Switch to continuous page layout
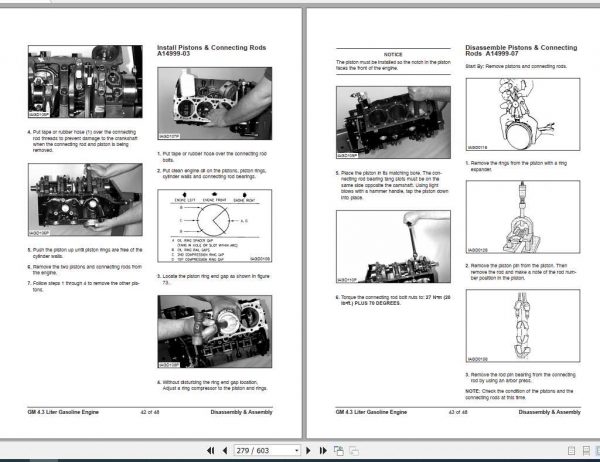600x462 pixels. click(586, 451)
